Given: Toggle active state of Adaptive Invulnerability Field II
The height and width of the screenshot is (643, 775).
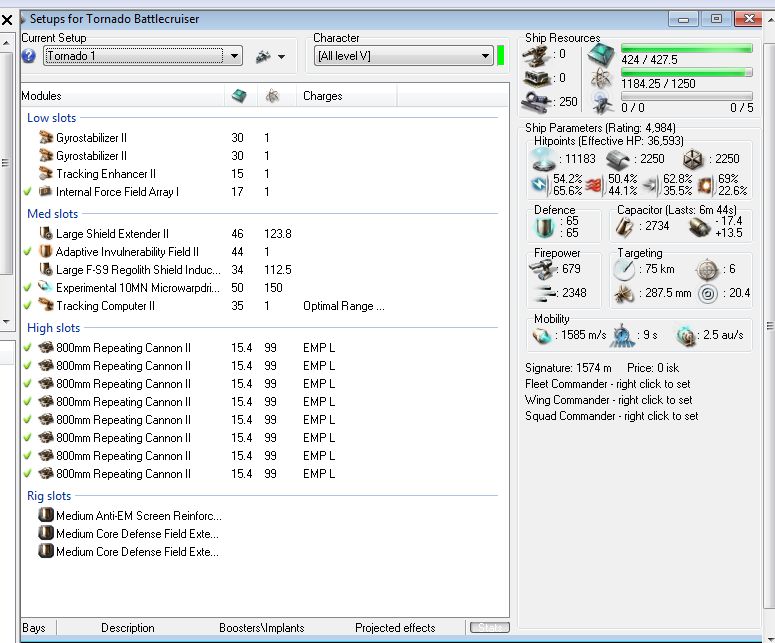Looking at the screenshot, I should 28,251.
